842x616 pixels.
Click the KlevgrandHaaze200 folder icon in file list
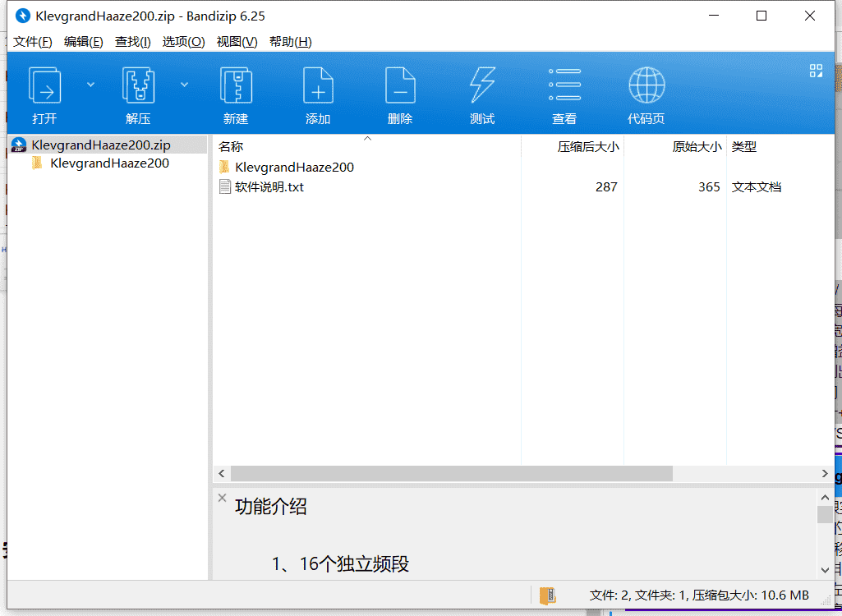click(x=224, y=167)
